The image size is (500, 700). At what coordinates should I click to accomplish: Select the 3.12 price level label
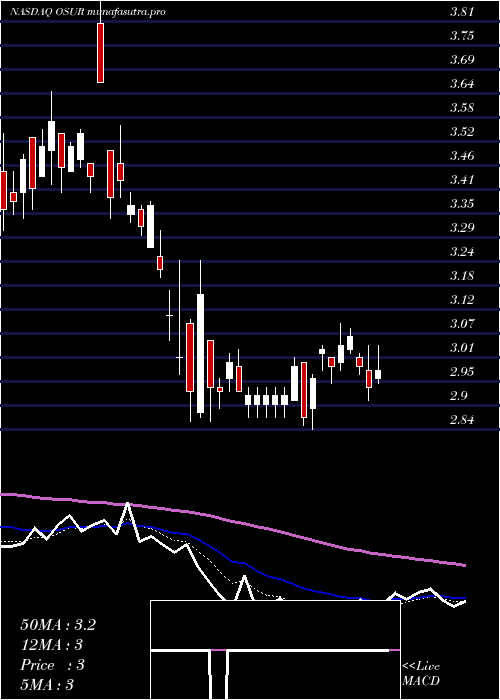click(462, 300)
